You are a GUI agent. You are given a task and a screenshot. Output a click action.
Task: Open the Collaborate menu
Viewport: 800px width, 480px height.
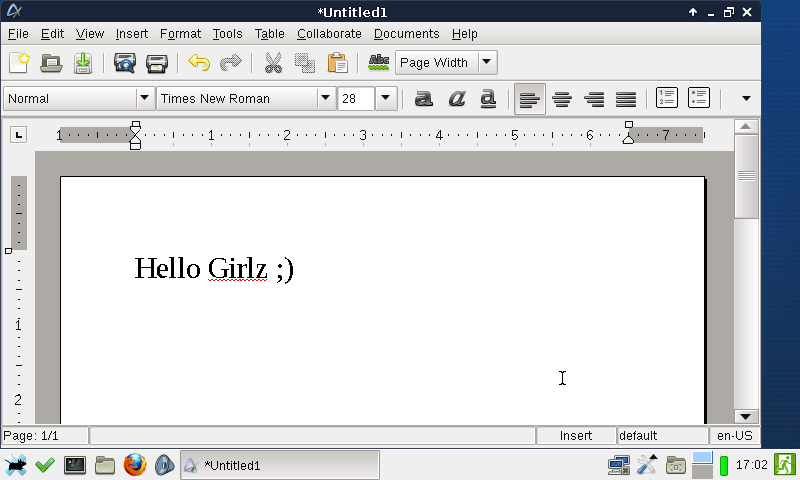coord(329,34)
